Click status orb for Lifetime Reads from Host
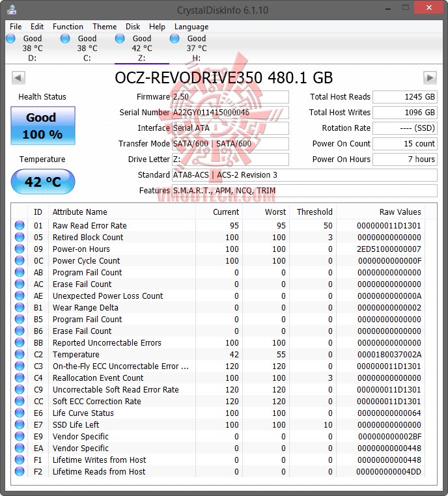The width and height of the screenshot is (448, 496). click(x=20, y=471)
